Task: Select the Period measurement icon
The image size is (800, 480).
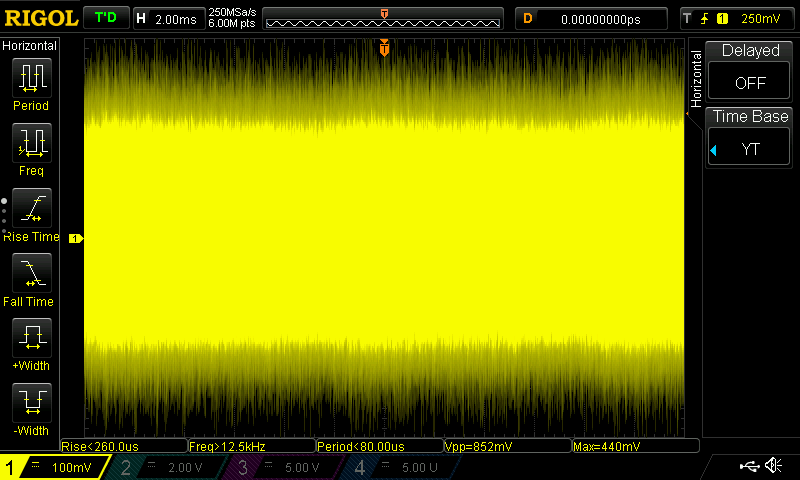Action: [32, 78]
